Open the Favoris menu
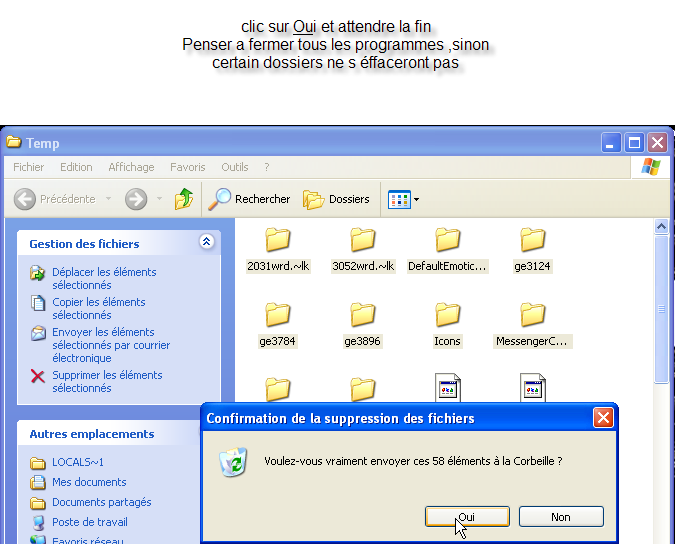Image resolution: width=675 pixels, height=544 pixels. pos(187,167)
